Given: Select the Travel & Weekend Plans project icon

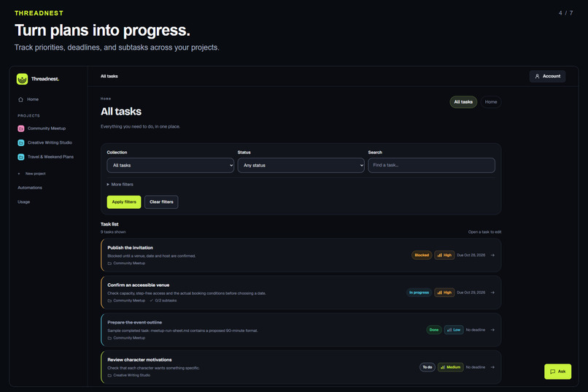Looking at the screenshot, I should click(x=21, y=157).
